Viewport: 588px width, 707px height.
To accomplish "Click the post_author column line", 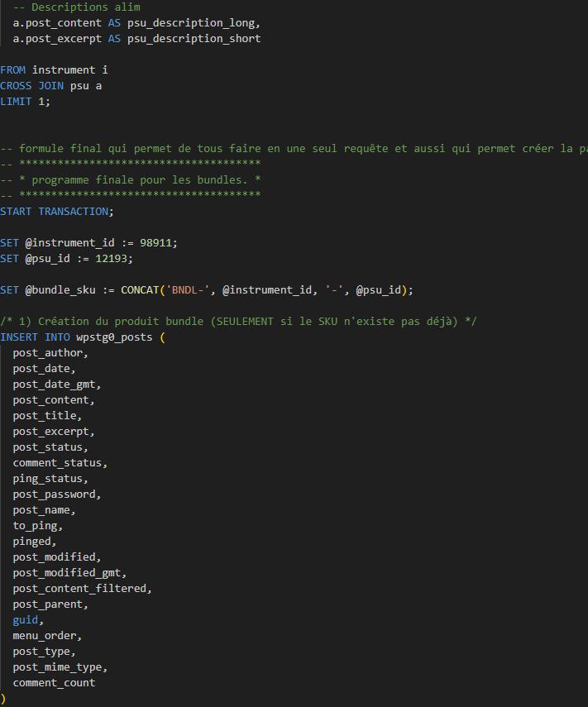I will point(50,353).
